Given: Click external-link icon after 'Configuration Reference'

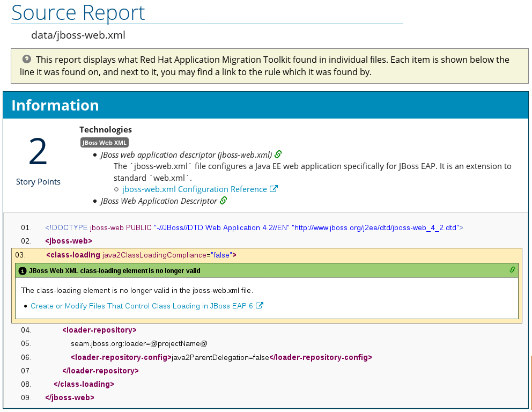Looking at the screenshot, I should click(274, 189).
